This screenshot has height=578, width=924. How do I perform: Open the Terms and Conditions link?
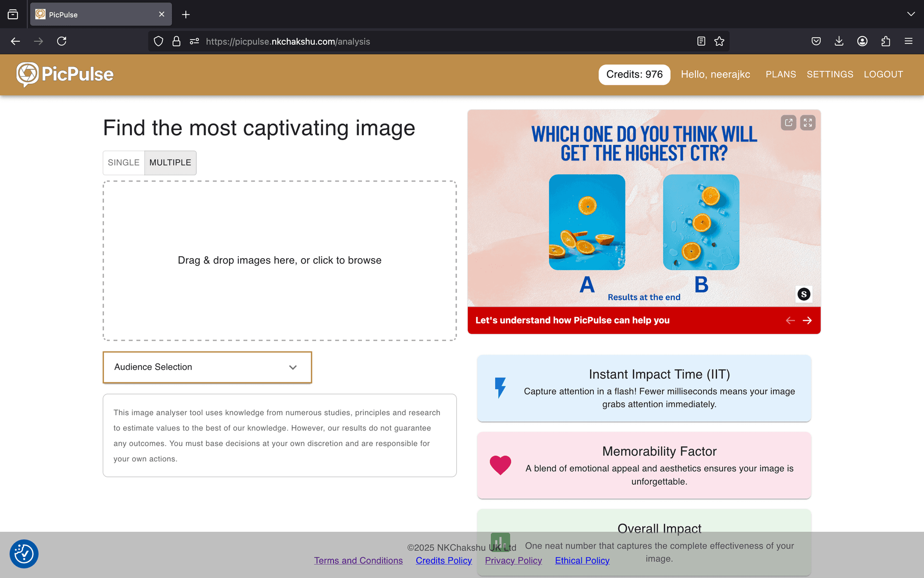point(359,561)
